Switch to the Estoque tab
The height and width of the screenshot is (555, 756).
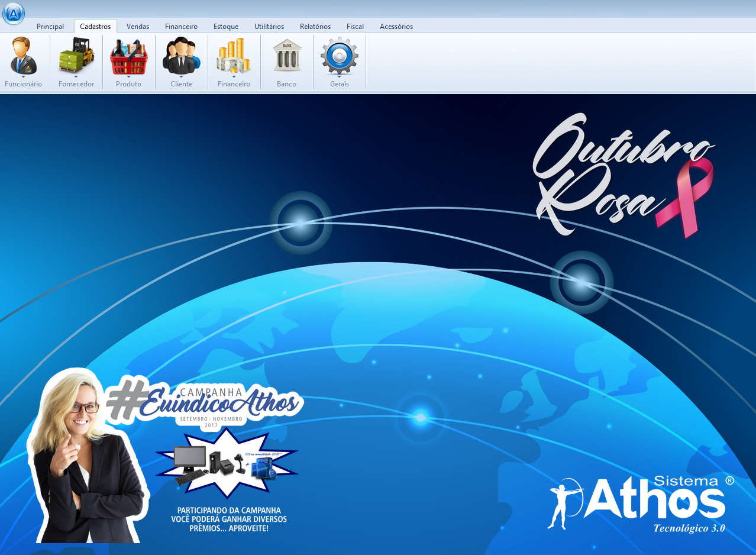pos(226,27)
